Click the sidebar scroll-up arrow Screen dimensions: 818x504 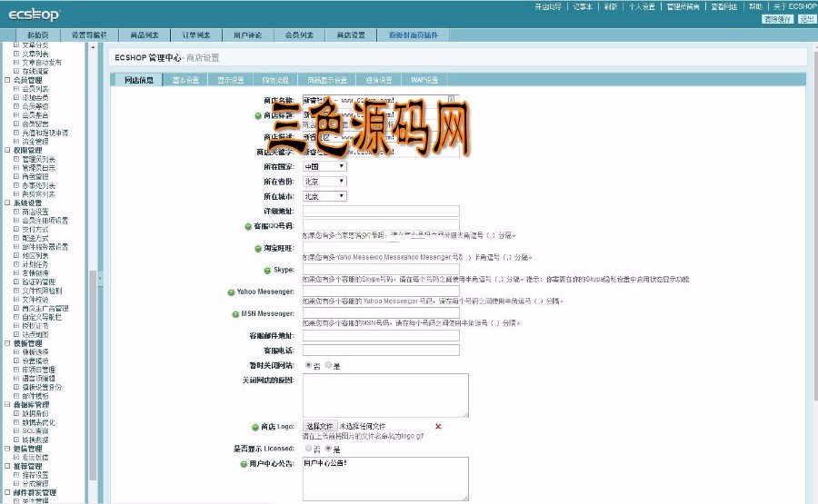[93, 47]
